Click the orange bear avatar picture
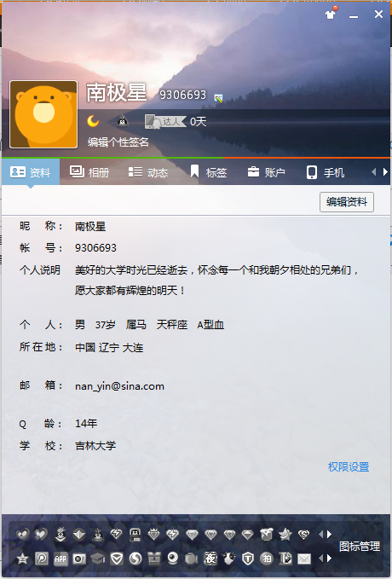This screenshot has width=392, height=579. pyautogui.click(x=43, y=114)
